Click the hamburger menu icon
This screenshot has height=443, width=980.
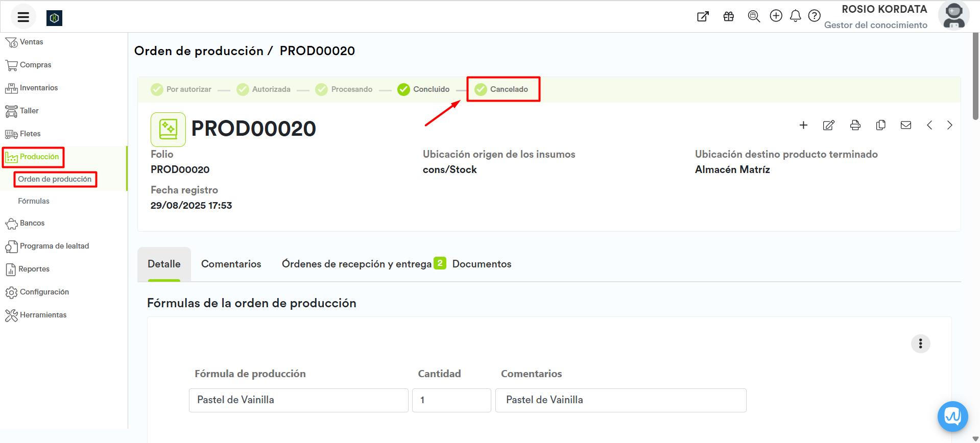(23, 17)
